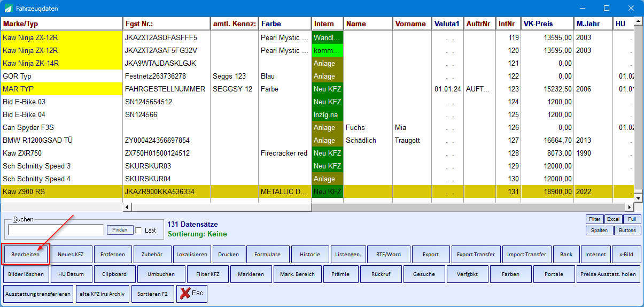Image resolution: width=644 pixels, height=307 pixels.
Task: Click the Bilder löschen button
Action: coord(27,274)
